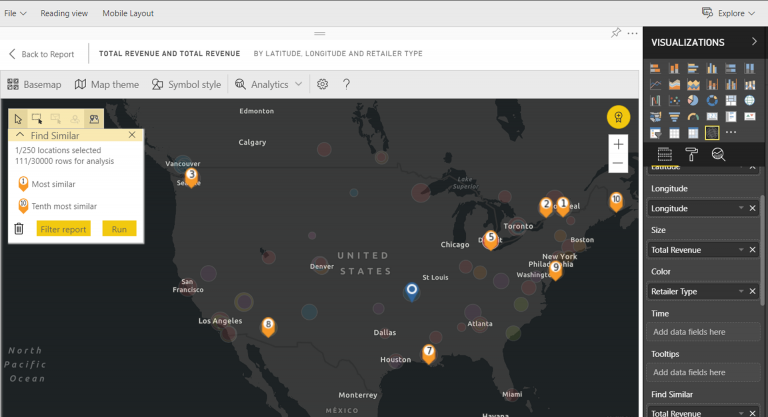Select the stacked column chart visual
Viewport: 768px width, 417px height.
pyautogui.click(x=674, y=69)
